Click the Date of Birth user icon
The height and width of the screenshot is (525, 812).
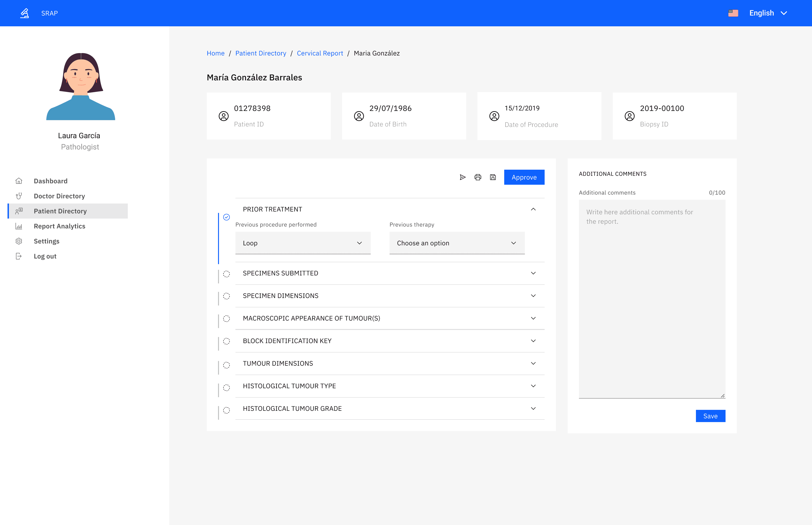359,116
